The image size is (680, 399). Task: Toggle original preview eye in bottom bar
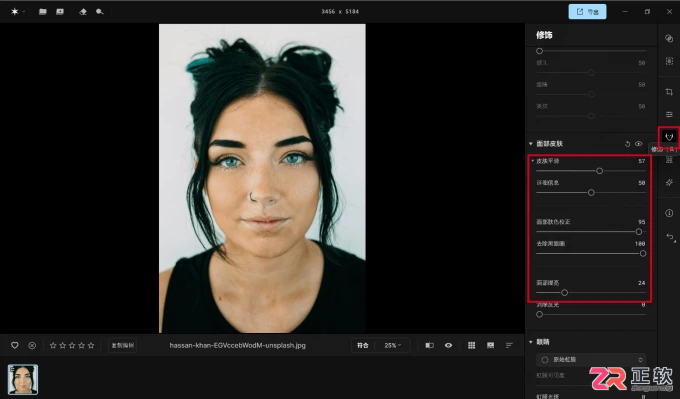click(x=448, y=345)
